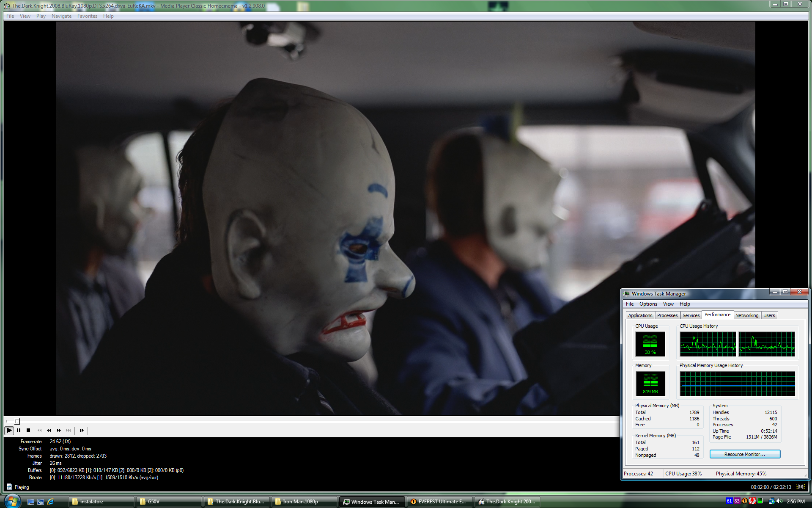Click the volume speaker tray icon
Image resolution: width=812 pixels, height=508 pixels.
(779, 501)
